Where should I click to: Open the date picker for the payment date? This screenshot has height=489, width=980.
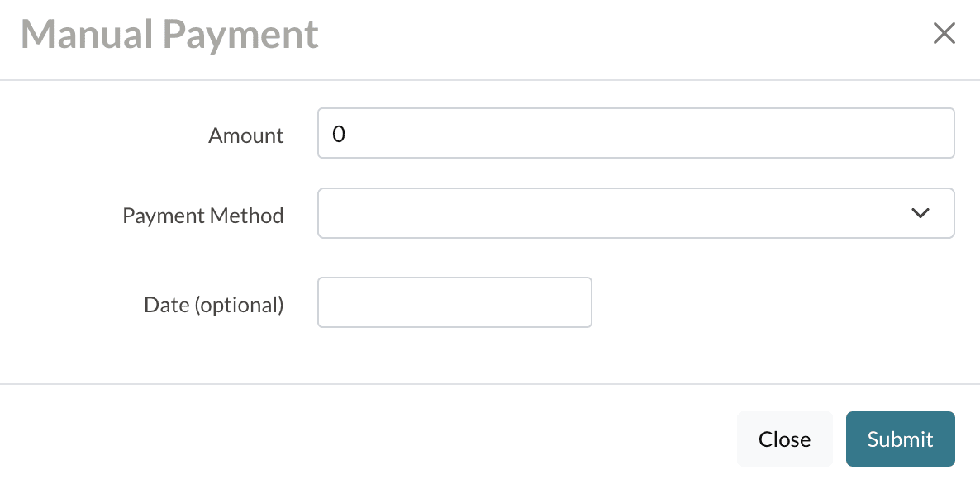pos(454,302)
